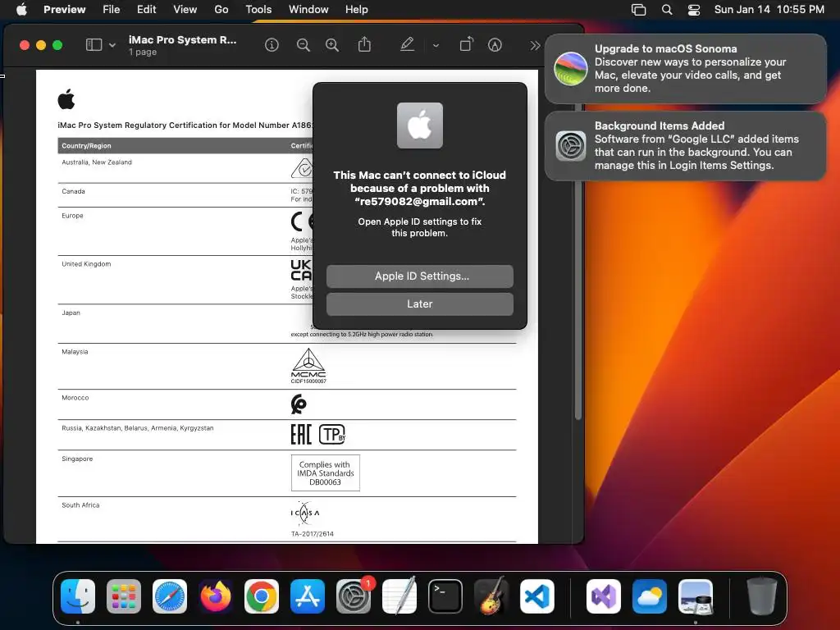Open the Help menu
Viewport: 840px width, 630px height.
(356, 9)
